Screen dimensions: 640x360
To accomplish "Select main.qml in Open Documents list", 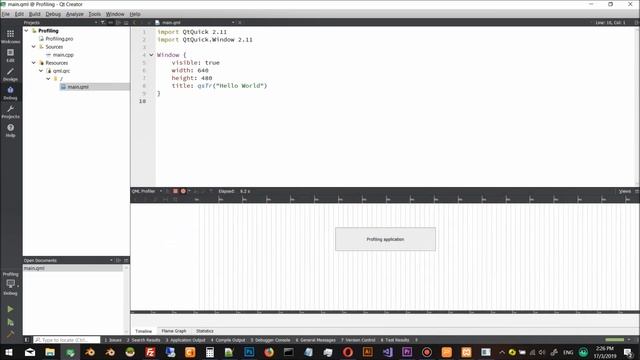I will click(73, 268).
